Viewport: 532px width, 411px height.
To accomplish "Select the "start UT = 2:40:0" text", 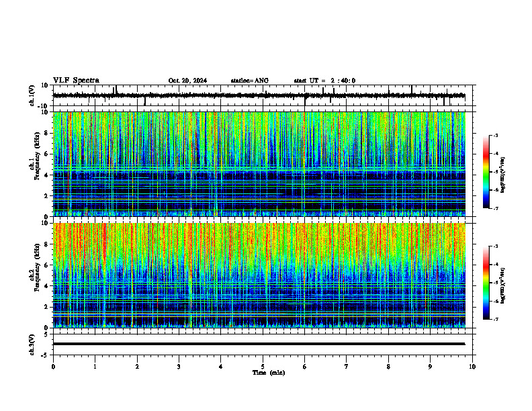I will point(324,81).
